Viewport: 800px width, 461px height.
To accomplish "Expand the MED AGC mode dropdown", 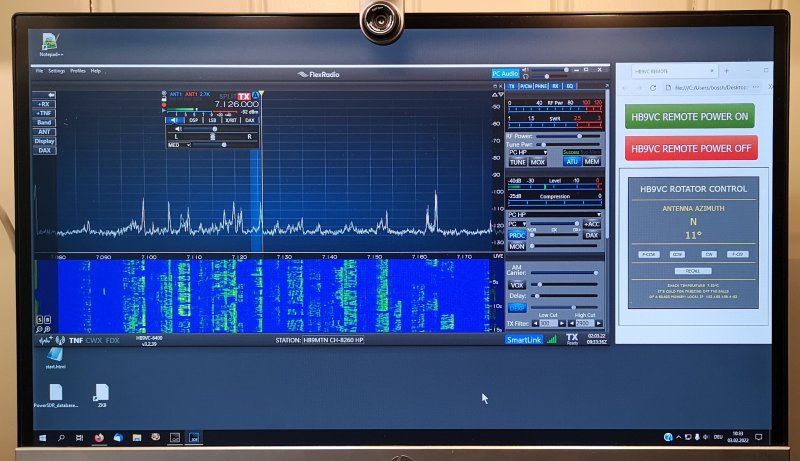I will [x=179, y=145].
